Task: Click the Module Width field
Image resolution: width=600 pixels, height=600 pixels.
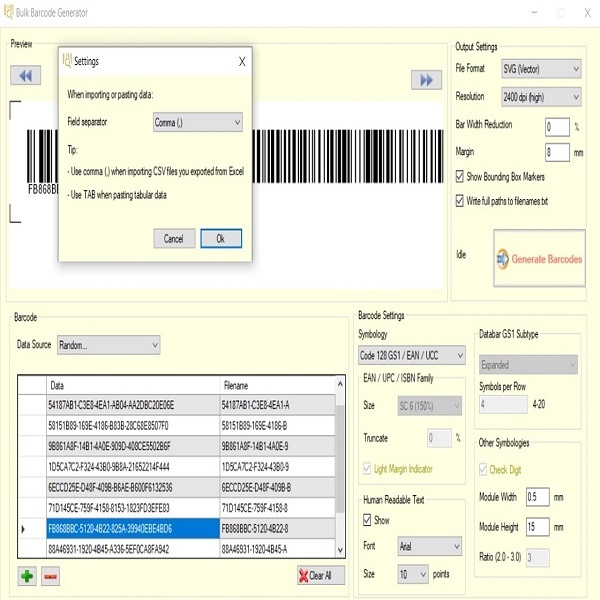Action: point(538,497)
